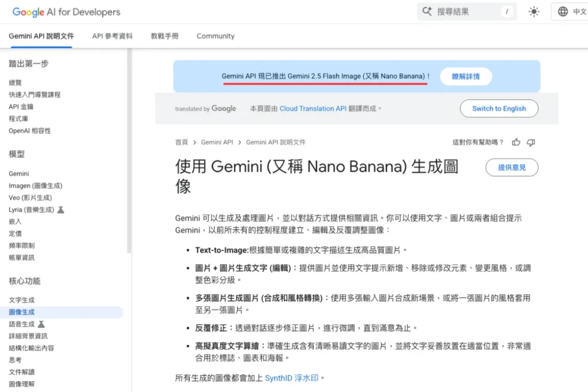Click the page title 使用 Gemini 生成圖像
588x392 pixels.
point(316,176)
